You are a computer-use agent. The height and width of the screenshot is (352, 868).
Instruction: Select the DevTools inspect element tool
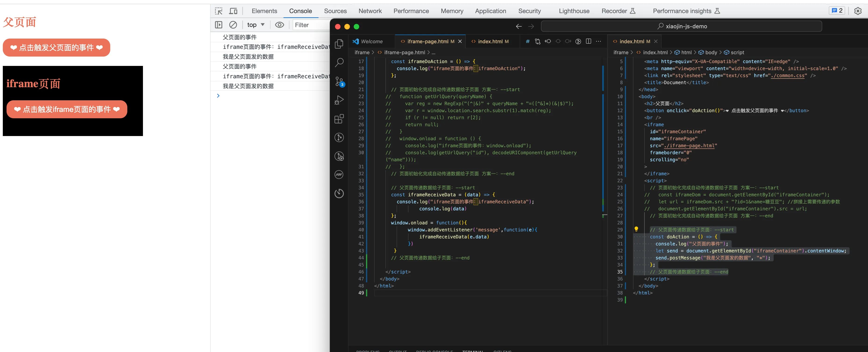[x=219, y=11]
